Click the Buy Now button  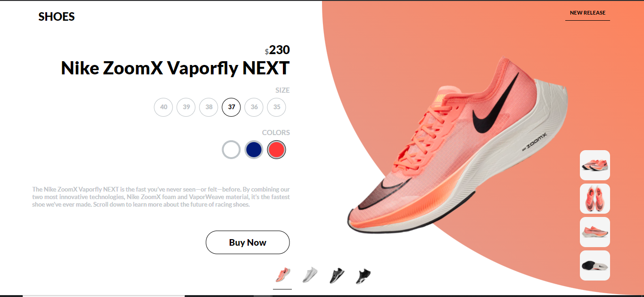(x=248, y=242)
